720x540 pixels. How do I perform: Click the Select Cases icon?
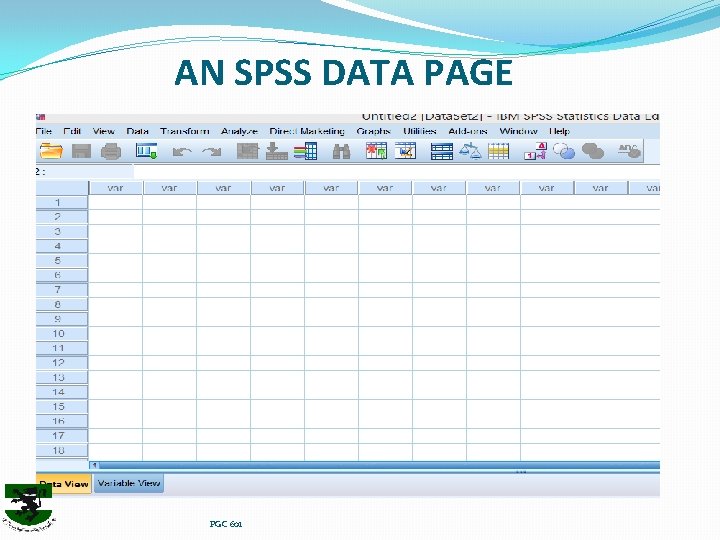[499, 151]
